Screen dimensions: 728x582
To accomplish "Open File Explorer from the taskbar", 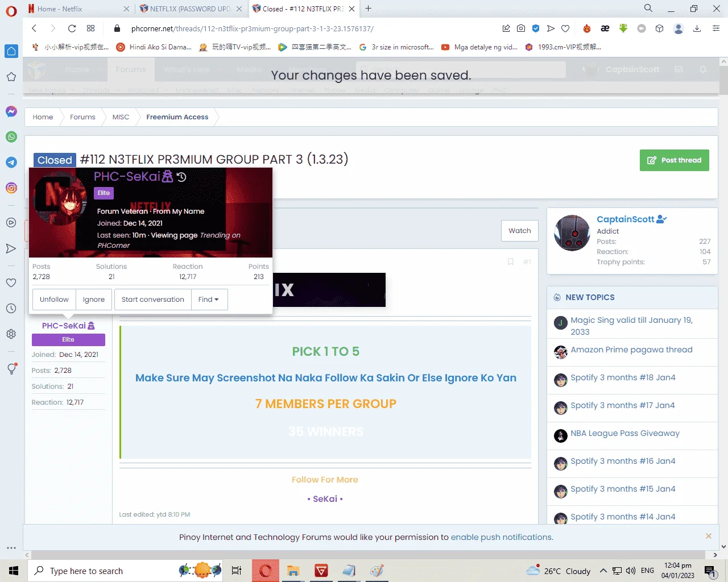I will (x=293, y=571).
